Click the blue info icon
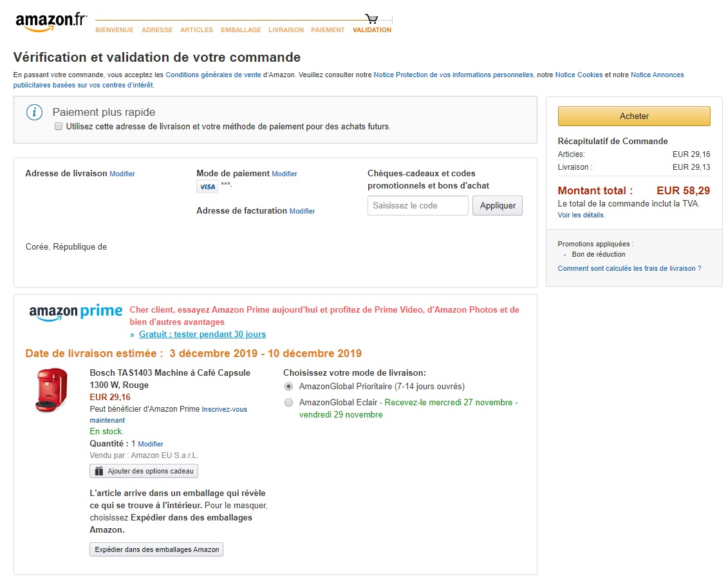Viewport: 728px width, 579px height. (x=34, y=112)
